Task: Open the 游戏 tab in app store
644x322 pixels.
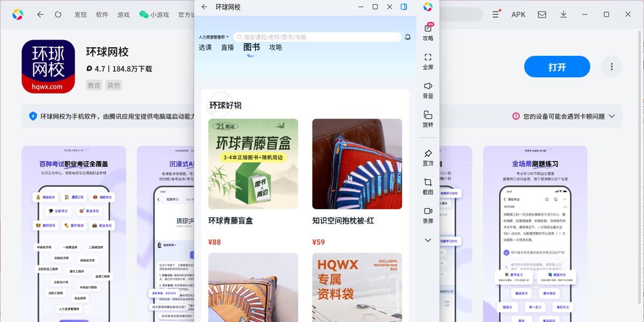Action: tap(123, 14)
